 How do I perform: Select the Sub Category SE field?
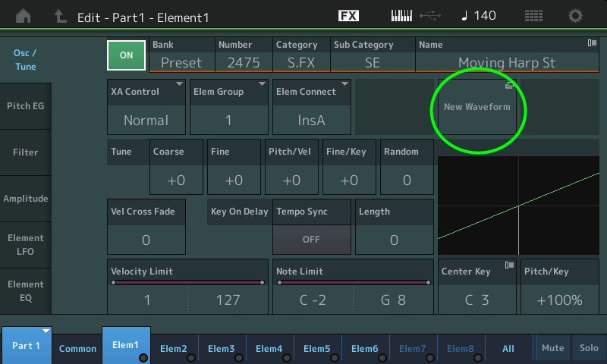(373, 55)
